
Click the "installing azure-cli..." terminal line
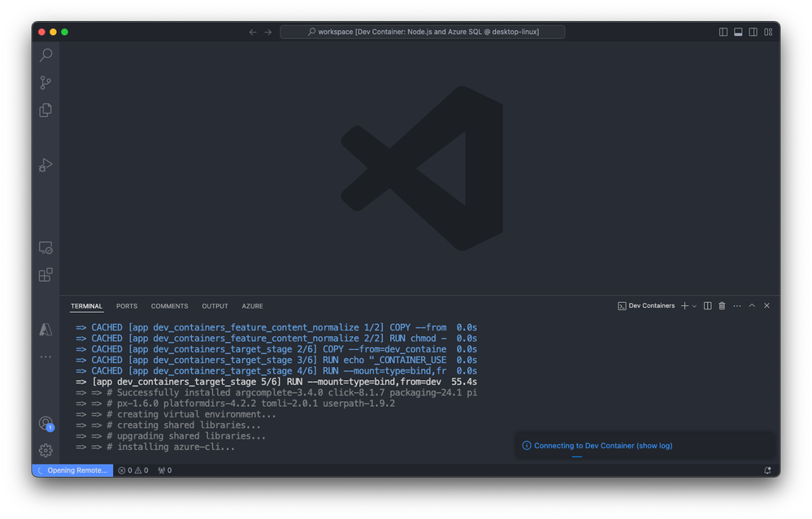(155, 447)
